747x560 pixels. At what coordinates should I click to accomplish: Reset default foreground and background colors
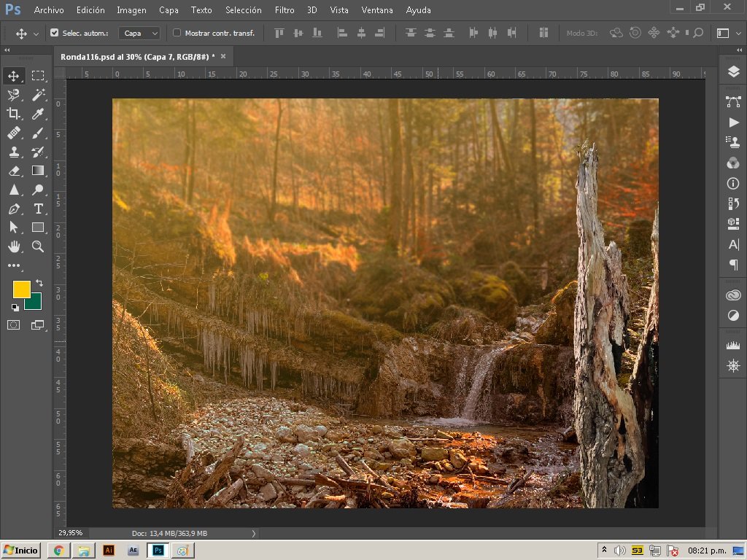point(15,308)
